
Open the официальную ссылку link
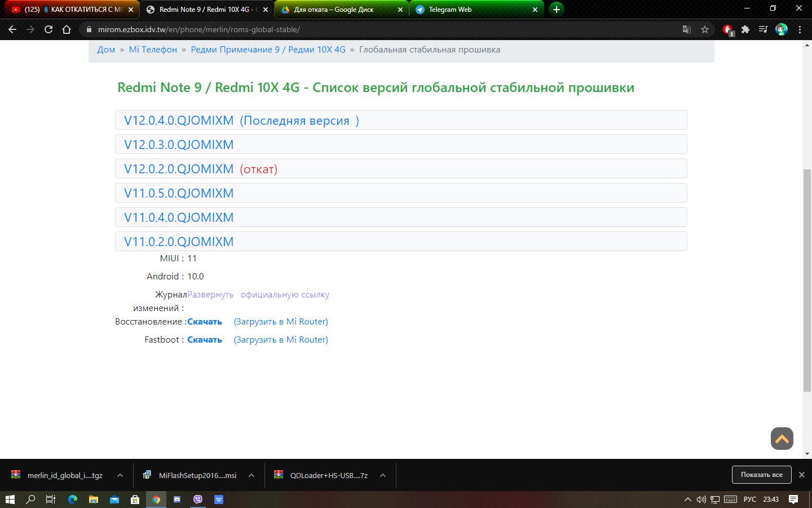285,295
